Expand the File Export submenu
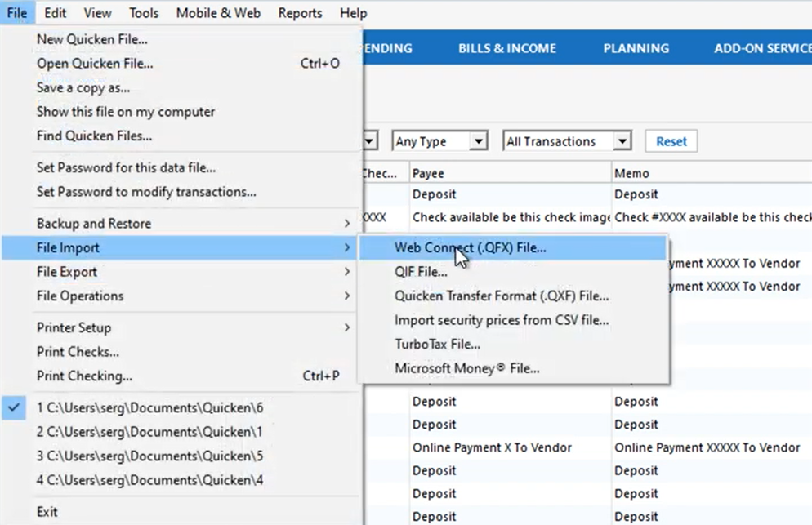The width and height of the screenshot is (812, 525). (x=179, y=272)
